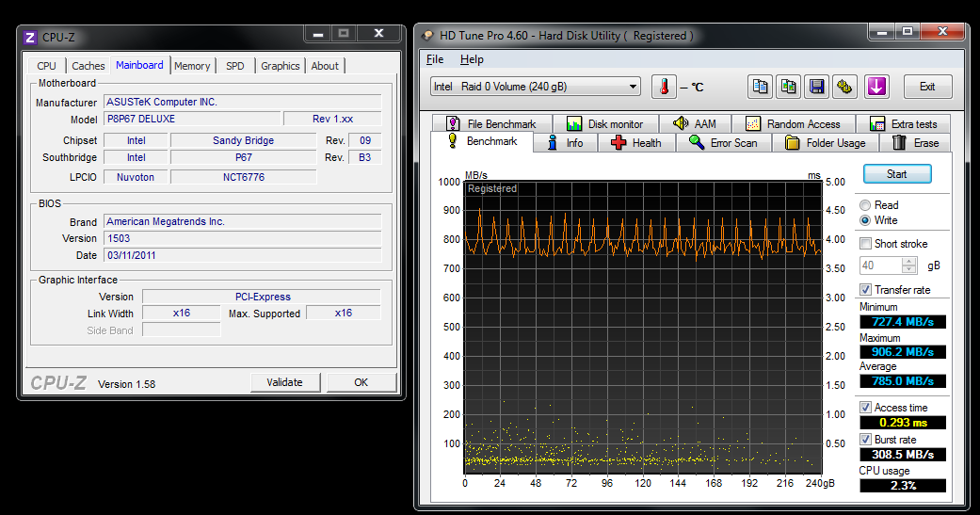Screen dimensions: 980x515
Task: Open the Intel Raid 0 Volume drive dropdown
Action: pos(535,87)
